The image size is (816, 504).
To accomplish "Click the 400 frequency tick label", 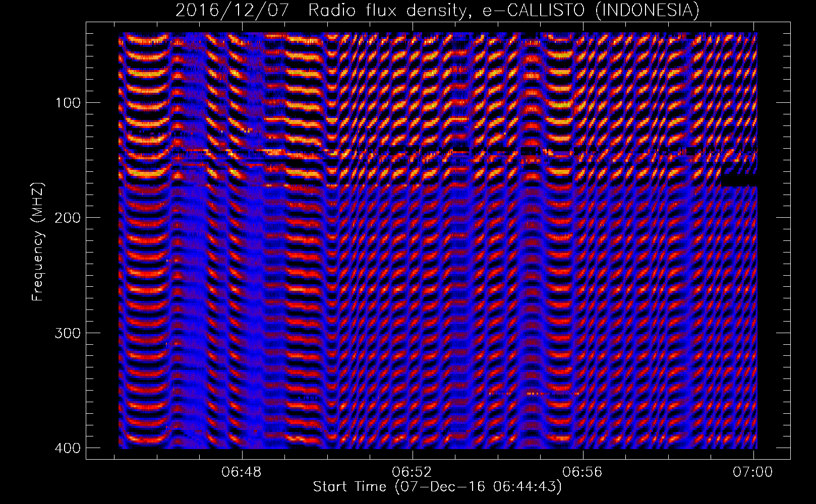I will [x=67, y=448].
